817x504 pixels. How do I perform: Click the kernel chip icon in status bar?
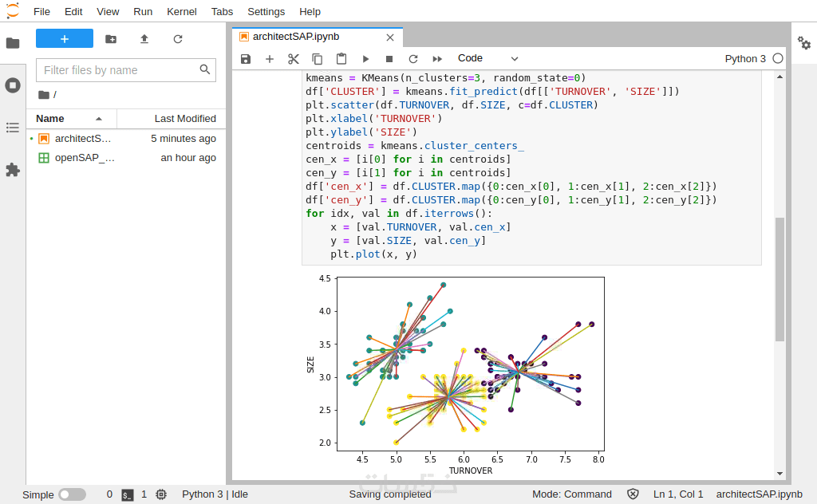pos(161,494)
